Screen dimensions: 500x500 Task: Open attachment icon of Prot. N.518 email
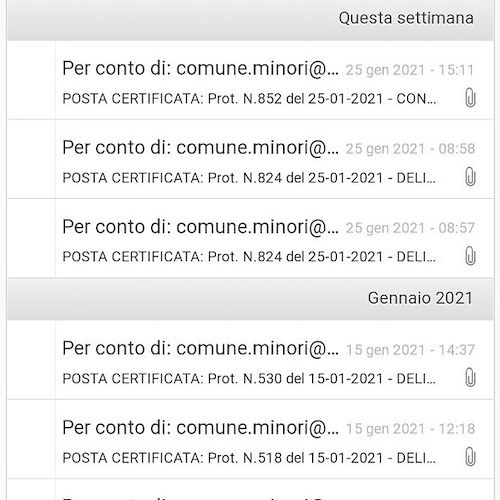click(x=470, y=457)
